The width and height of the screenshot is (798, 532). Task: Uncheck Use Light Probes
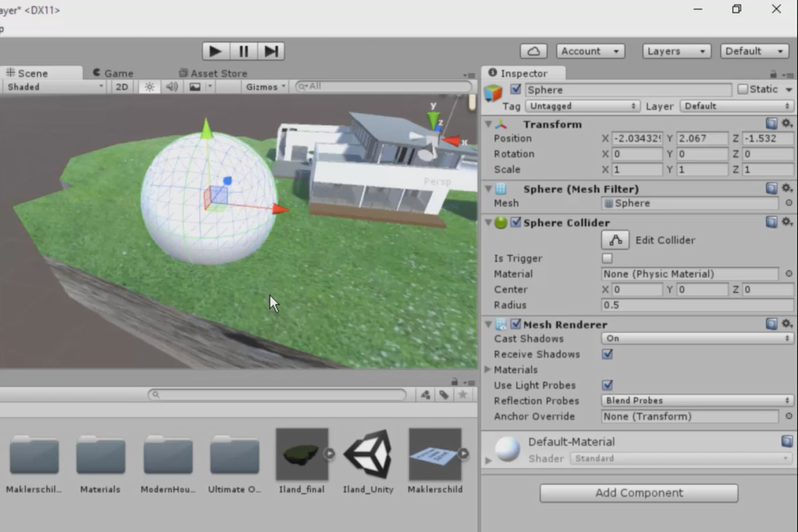pyautogui.click(x=607, y=385)
